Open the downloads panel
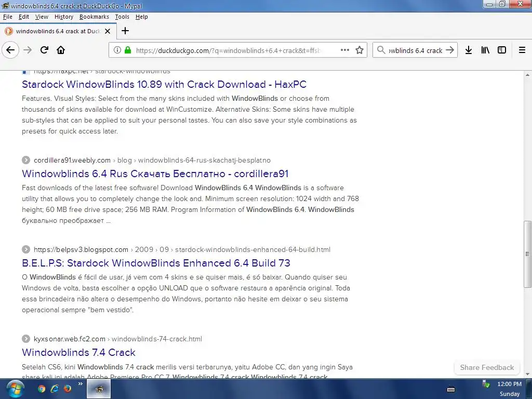The height and width of the screenshot is (399, 532). [469, 50]
